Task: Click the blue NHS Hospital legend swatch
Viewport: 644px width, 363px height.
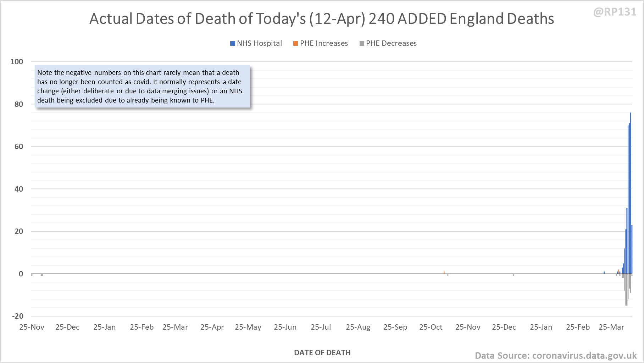Action: tap(233, 44)
